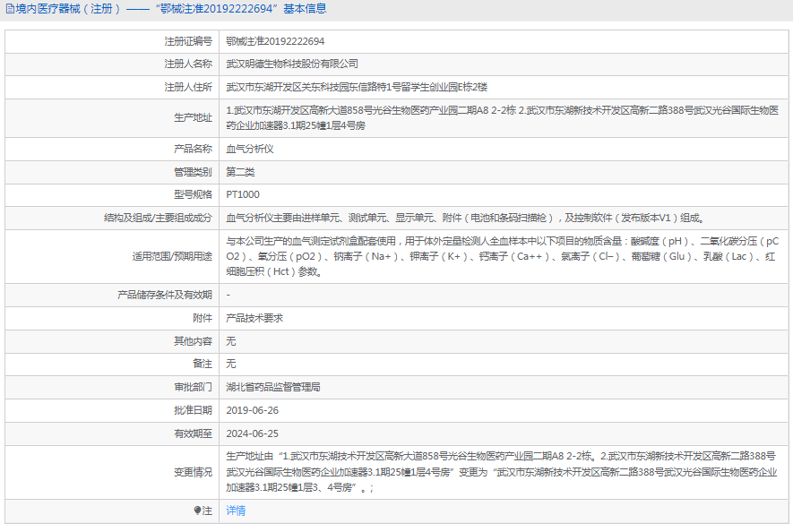Screen dimensions: 793x532
Task: Click the 产品名称 label
Action: coord(194,150)
